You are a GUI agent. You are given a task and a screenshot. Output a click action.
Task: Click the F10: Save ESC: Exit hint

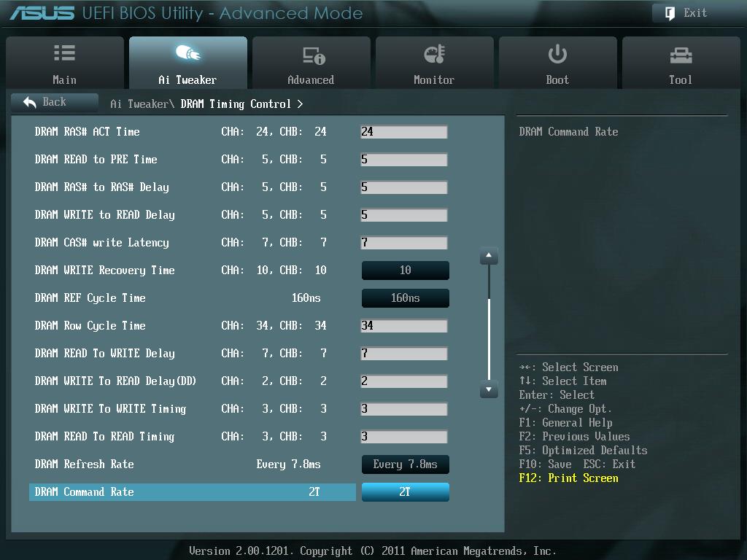[577, 464]
